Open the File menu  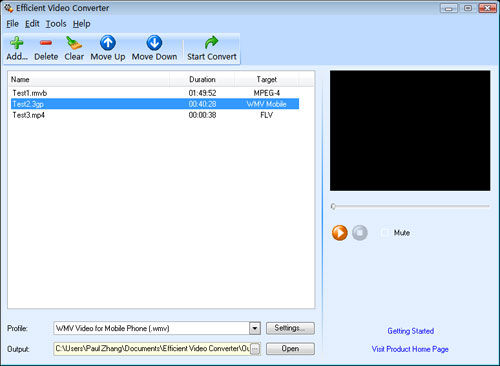tap(13, 24)
